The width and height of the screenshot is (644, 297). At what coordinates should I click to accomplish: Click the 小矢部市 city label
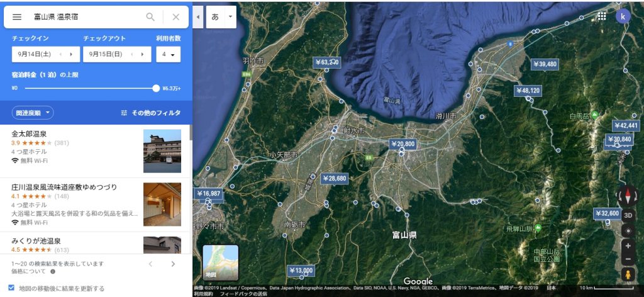[284, 155]
